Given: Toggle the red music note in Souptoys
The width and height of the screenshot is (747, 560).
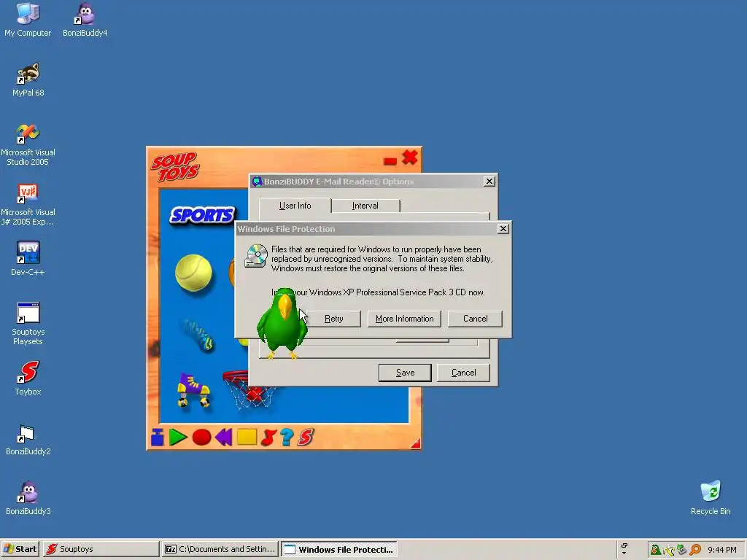Looking at the screenshot, I should tap(268, 437).
